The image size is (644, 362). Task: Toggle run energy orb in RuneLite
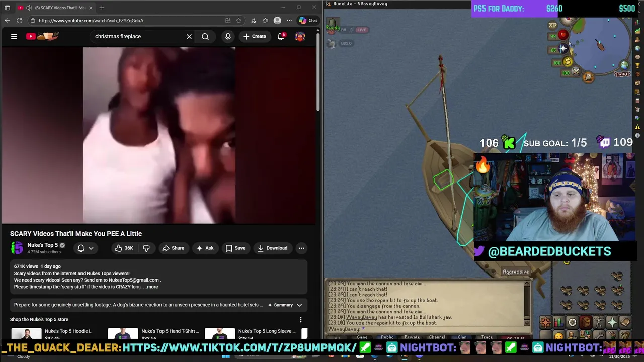click(563, 62)
